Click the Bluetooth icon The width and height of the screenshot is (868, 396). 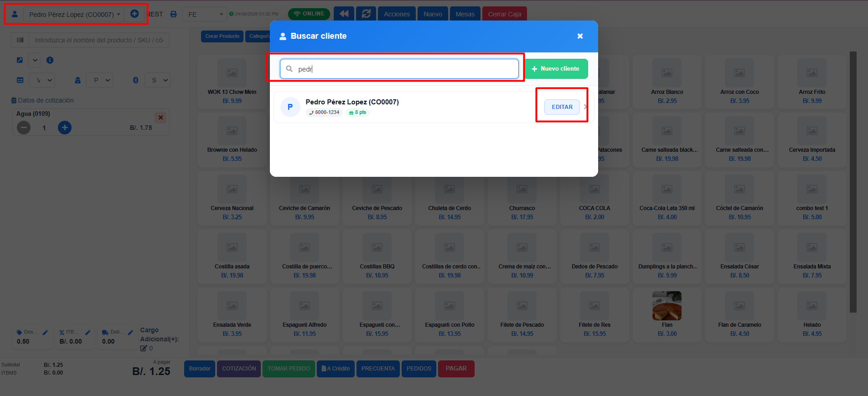(x=135, y=80)
